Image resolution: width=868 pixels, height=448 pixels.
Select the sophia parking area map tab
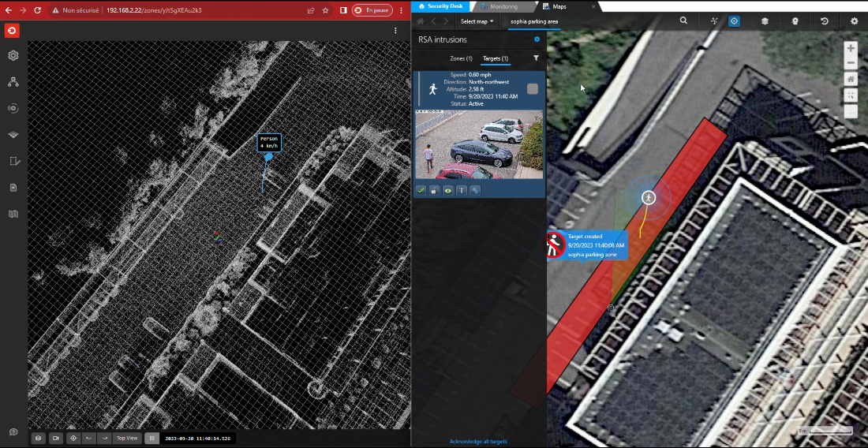pyautogui.click(x=534, y=21)
